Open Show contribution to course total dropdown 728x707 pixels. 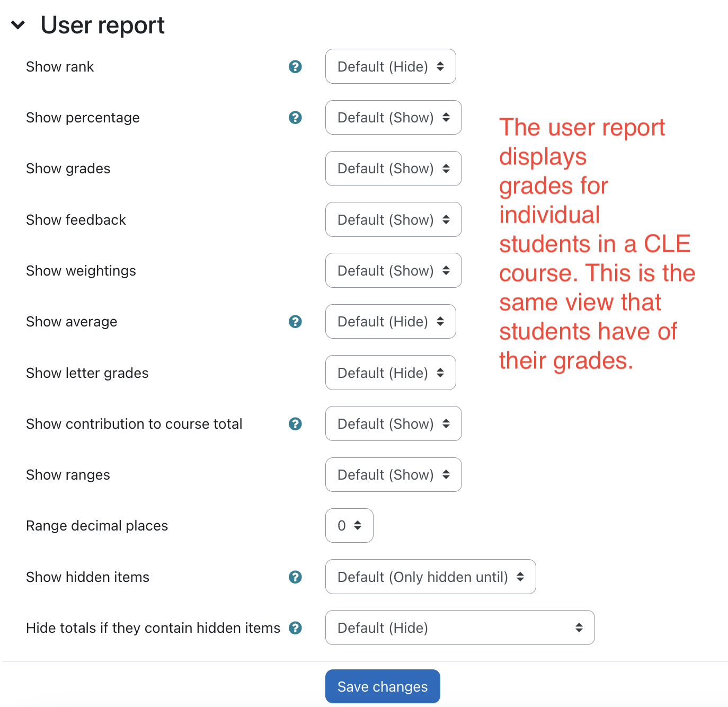pyautogui.click(x=393, y=424)
